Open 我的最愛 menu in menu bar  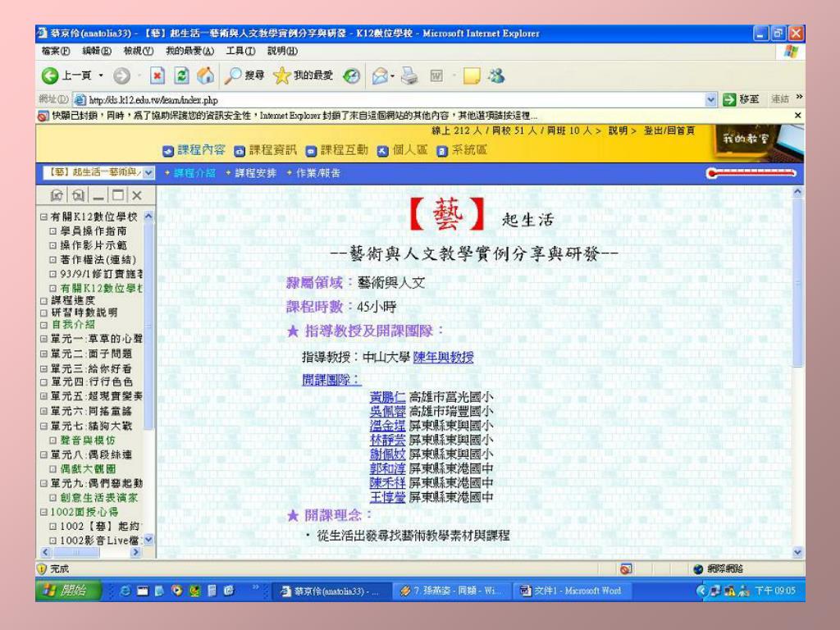(189, 51)
